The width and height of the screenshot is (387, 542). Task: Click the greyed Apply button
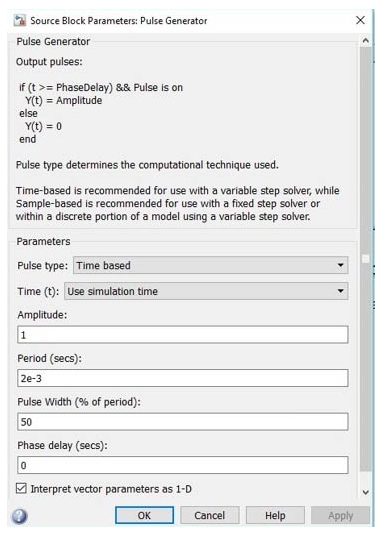(x=340, y=515)
